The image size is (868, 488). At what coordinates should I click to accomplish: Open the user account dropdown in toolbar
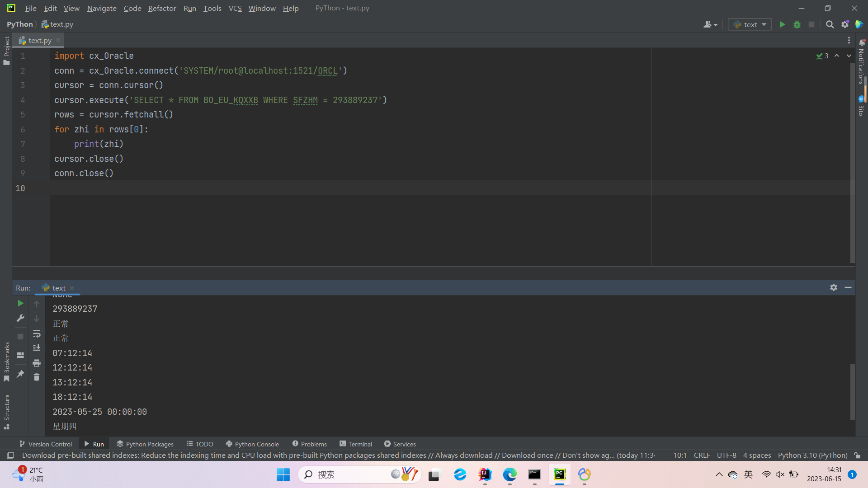click(710, 24)
